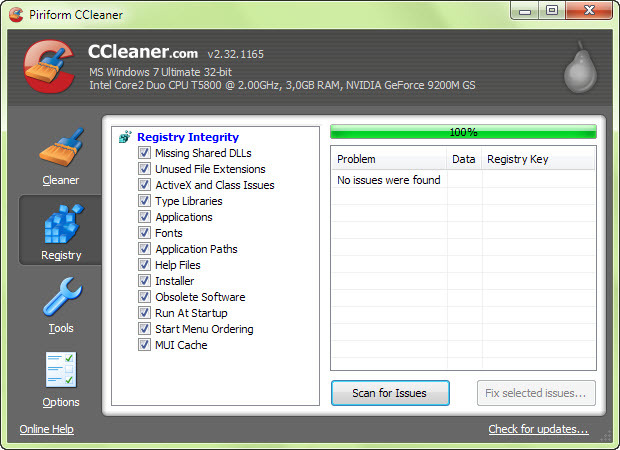Toggle Type Libraries checkbox

[x=144, y=201]
